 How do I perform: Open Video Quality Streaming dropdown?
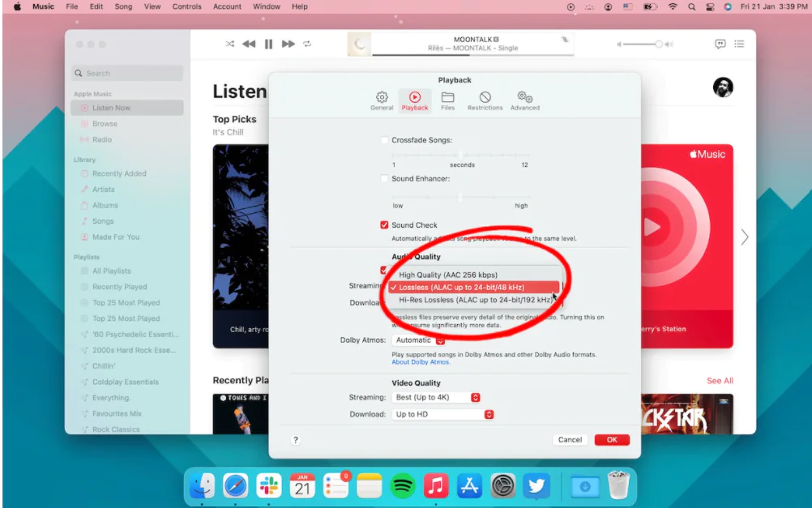click(x=437, y=397)
